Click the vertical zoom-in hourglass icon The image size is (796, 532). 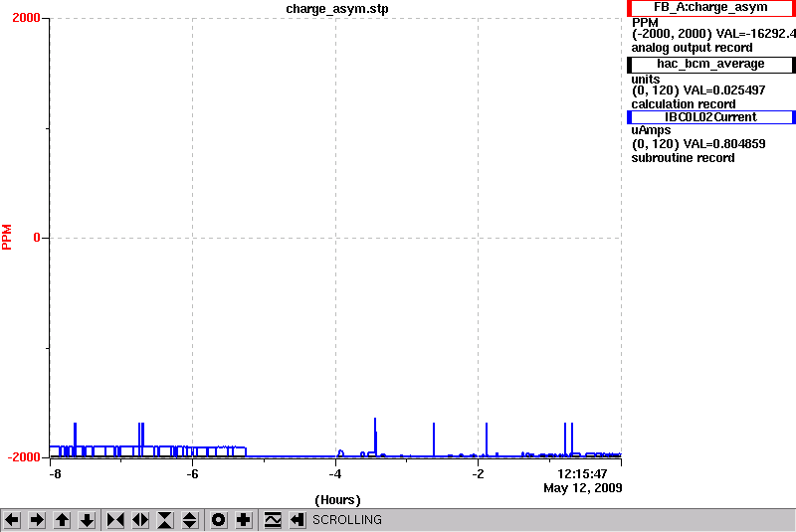click(x=165, y=520)
